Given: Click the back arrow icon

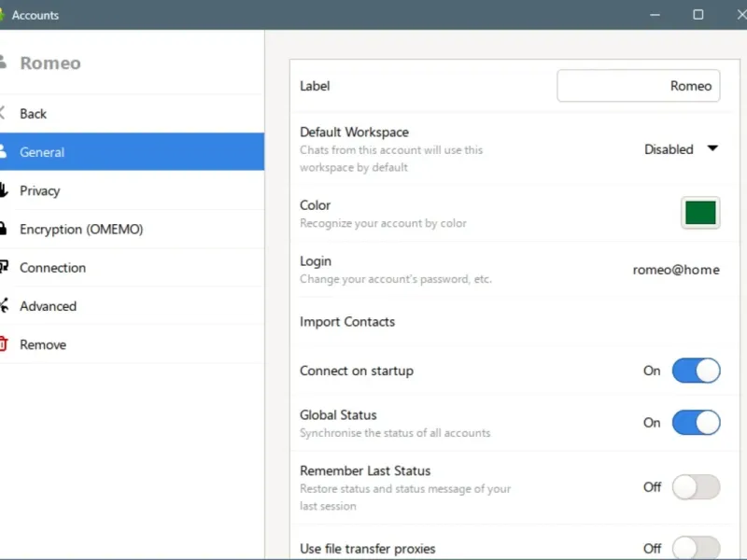Looking at the screenshot, I should pos(3,114).
